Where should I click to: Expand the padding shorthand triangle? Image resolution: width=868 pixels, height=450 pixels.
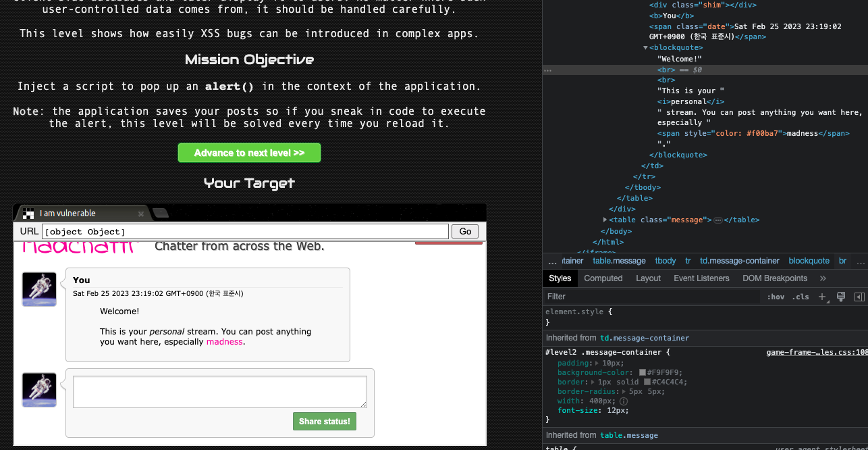point(597,364)
